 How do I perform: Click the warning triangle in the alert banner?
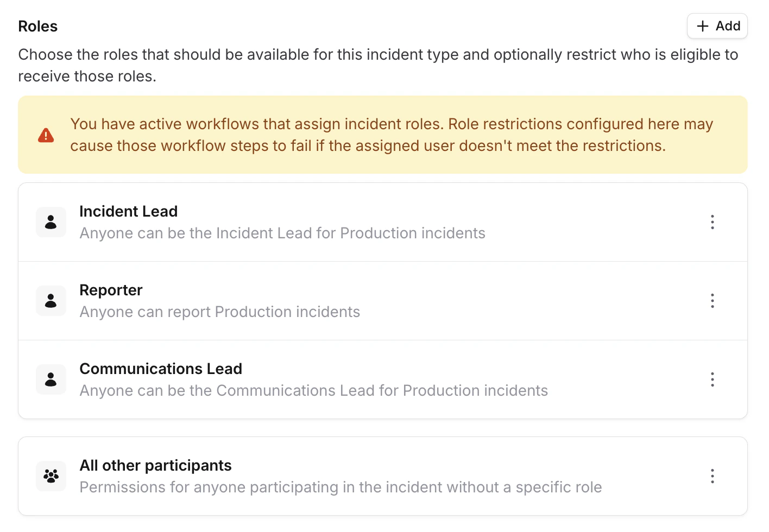(x=46, y=135)
